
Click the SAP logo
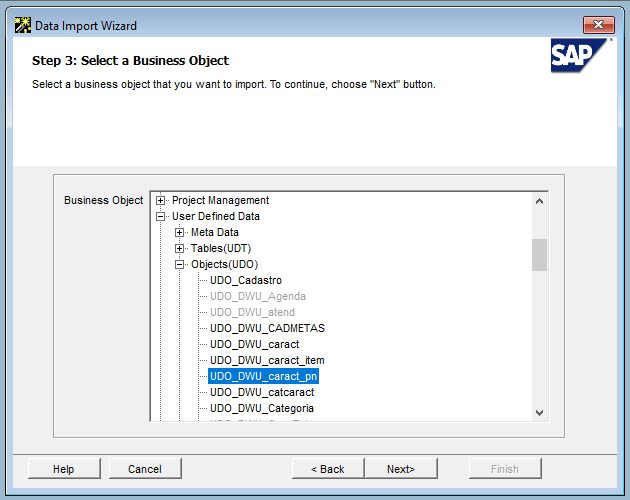coord(579,57)
